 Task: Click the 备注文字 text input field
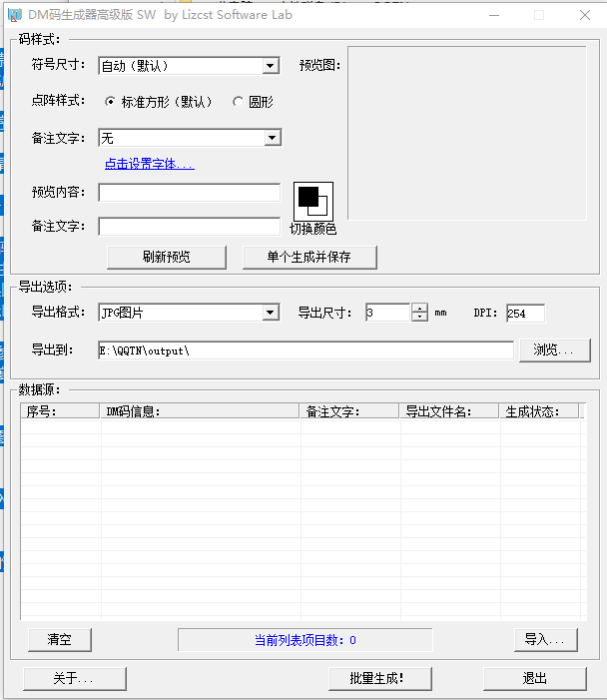pyautogui.click(x=190, y=227)
